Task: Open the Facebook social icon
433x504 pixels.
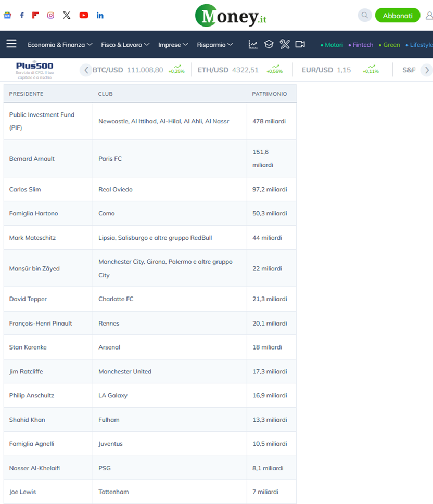Action: 22,15
